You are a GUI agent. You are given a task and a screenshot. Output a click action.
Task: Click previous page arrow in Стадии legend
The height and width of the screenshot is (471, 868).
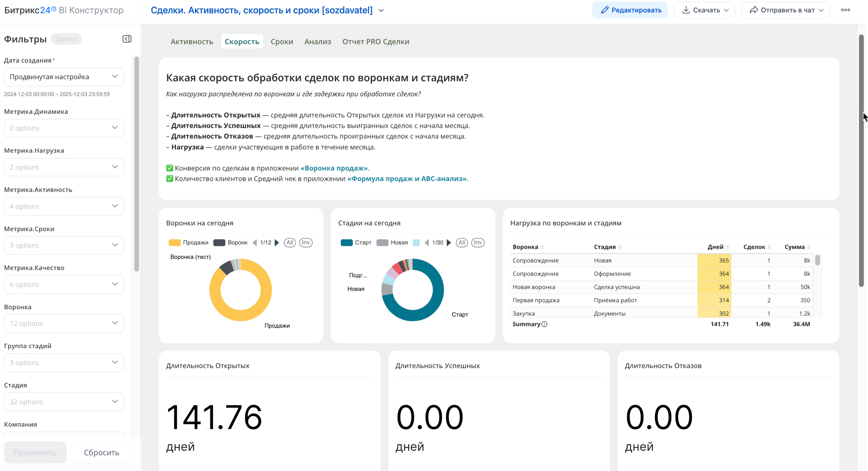pyautogui.click(x=427, y=243)
